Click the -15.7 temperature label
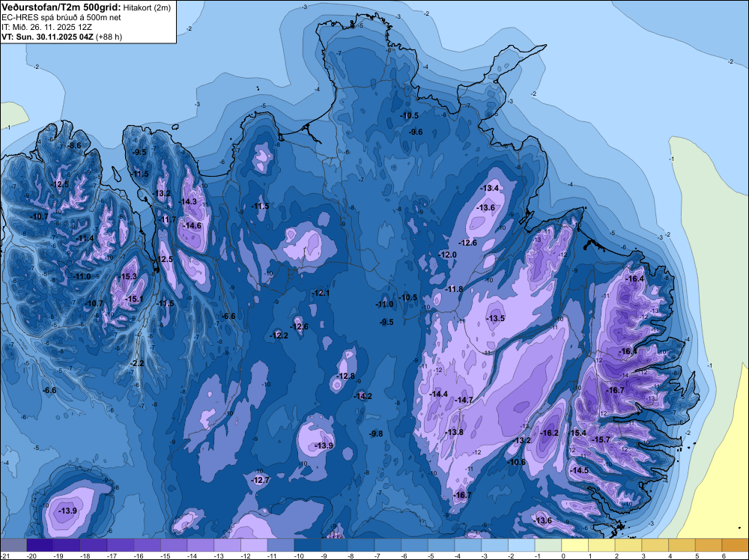The width and height of the screenshot is (749, 560). (601, 439)
